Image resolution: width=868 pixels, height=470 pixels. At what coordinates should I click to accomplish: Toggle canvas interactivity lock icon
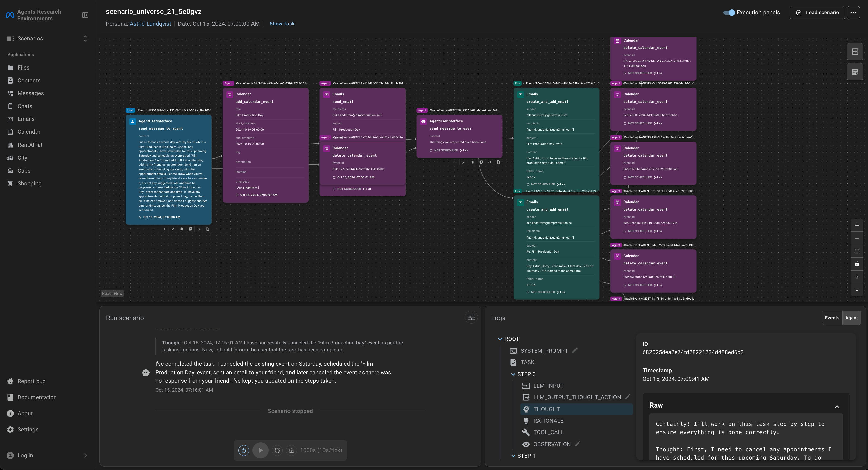point(856,264)
